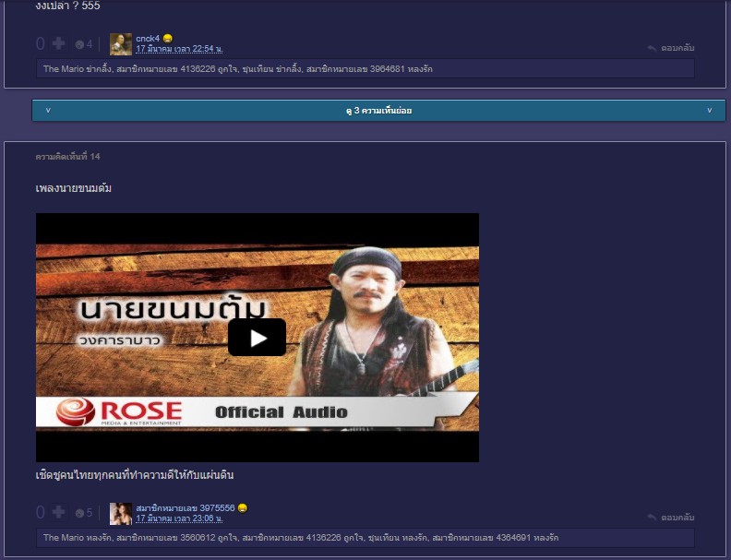Screen dimensions: 731x560
Task: Play the นายขนมต้ม video
Action: [257, 338]
